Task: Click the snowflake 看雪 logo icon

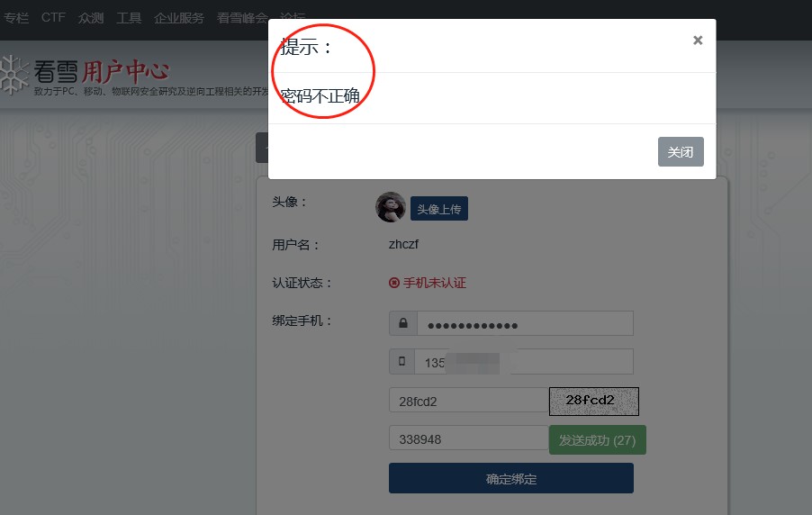Action: pyautogui.click(x=13, y=76)
